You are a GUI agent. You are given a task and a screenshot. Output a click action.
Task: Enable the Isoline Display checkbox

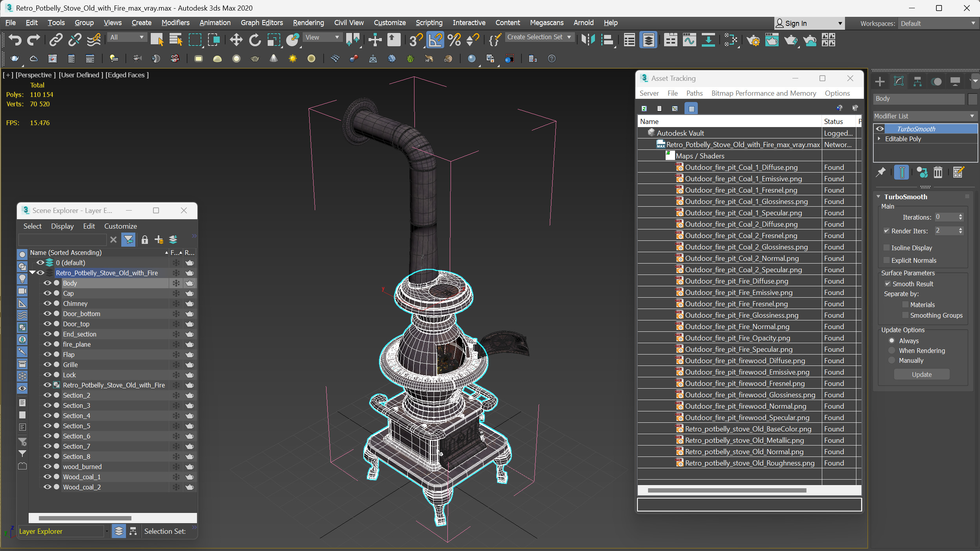pos(887,248)
